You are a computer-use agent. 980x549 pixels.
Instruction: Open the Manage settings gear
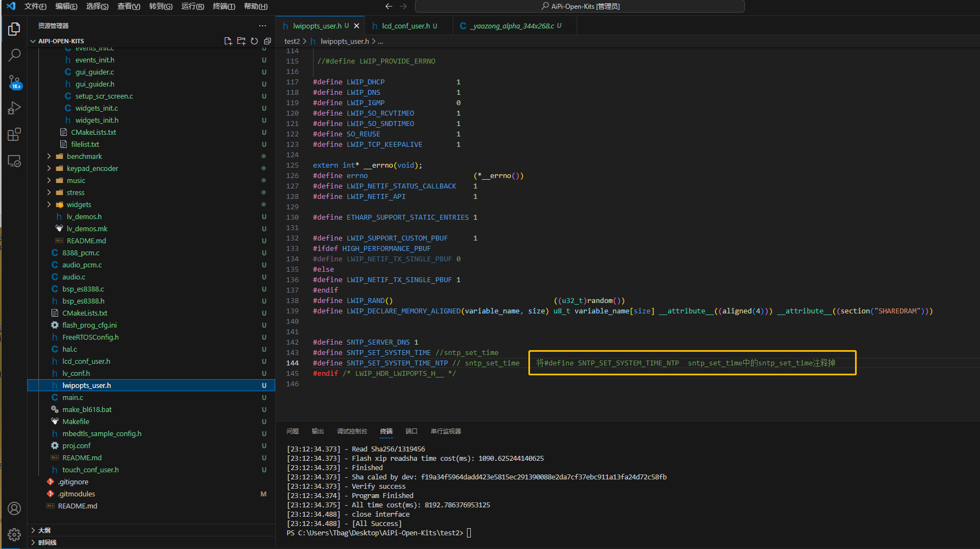click(x=14, y=534)
